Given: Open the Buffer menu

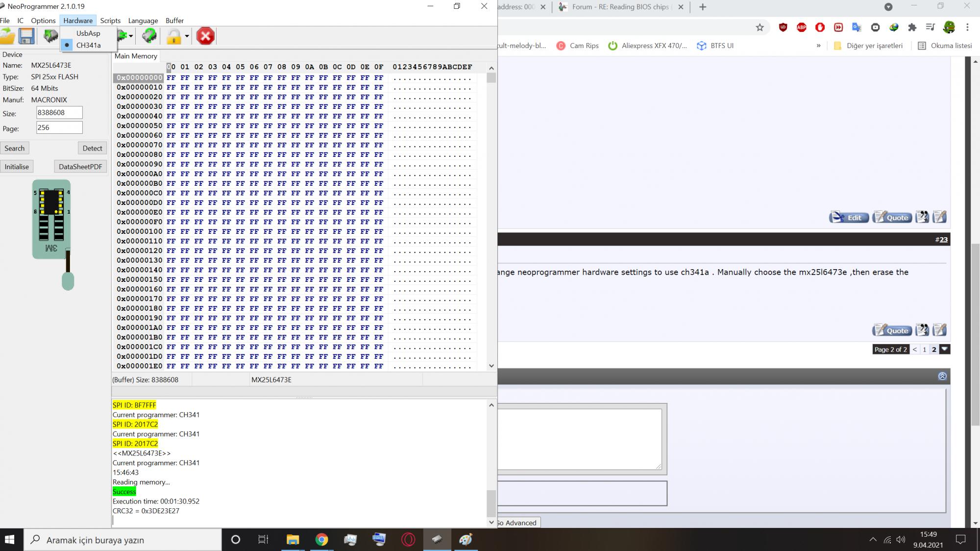Looking at the screenshot, I should (x=174, y=21).
